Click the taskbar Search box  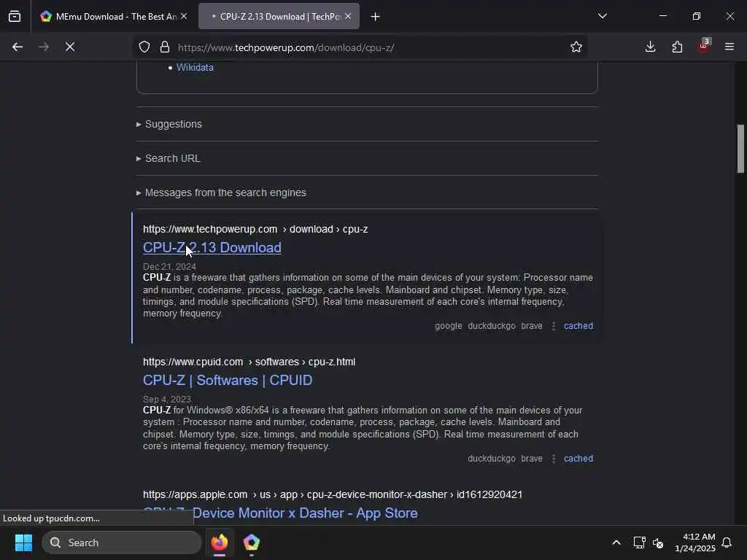click(122, 542)
